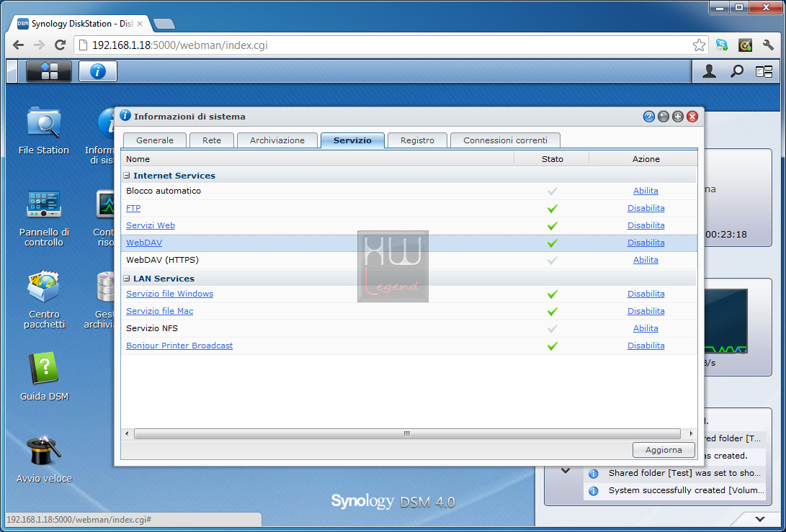Click the scrollbar right arrow
Screen dimensions: 786x532
[691, 434]
